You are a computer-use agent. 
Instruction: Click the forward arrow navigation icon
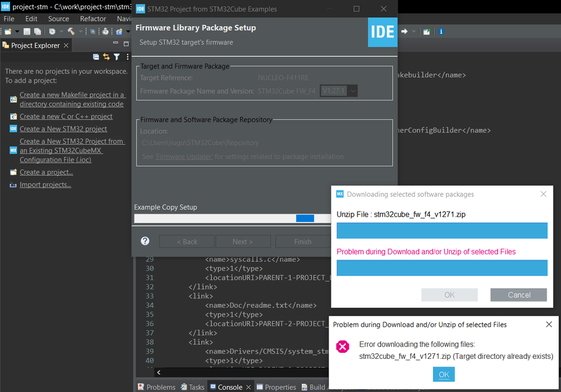(x=404, y=31)
